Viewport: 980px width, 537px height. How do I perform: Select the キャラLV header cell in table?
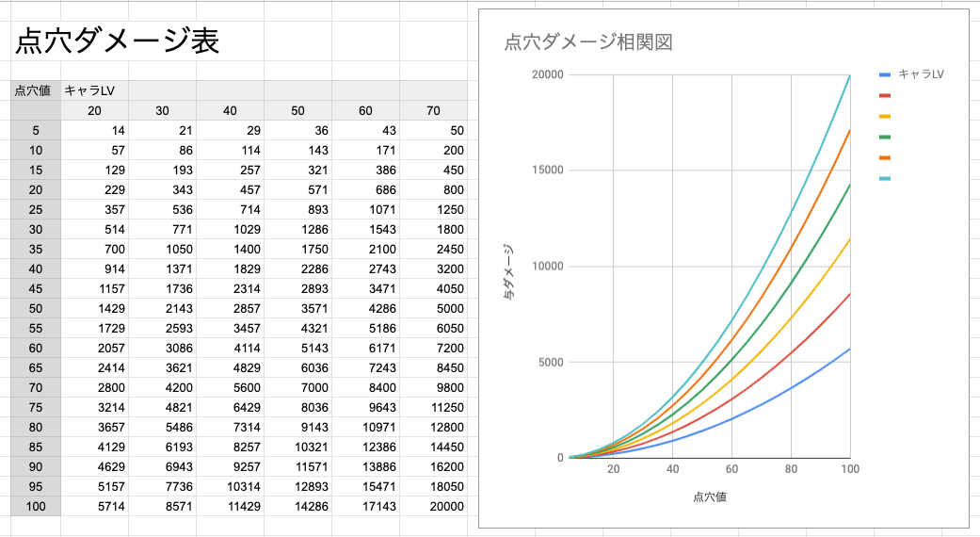(89, 90)
